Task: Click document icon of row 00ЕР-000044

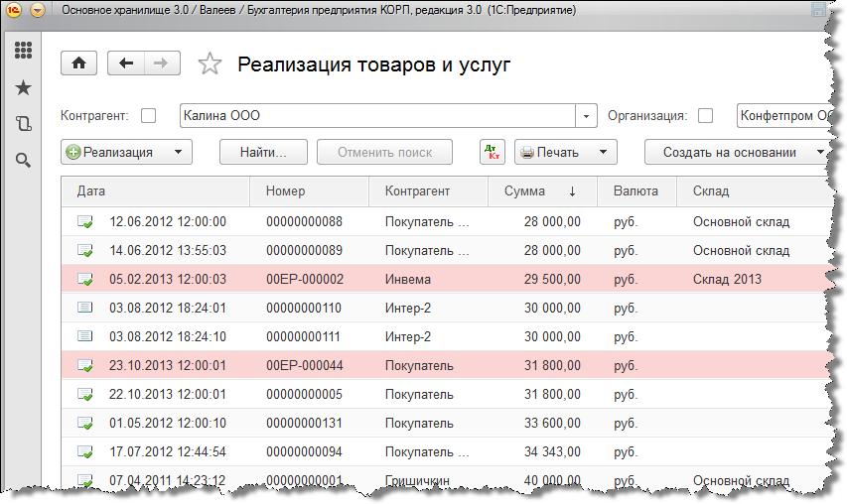Action: click(x=84, y=365)
